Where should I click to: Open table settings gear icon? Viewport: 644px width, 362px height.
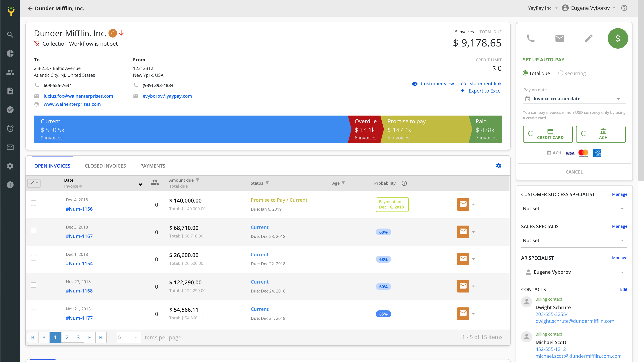[x=498, y=166]
